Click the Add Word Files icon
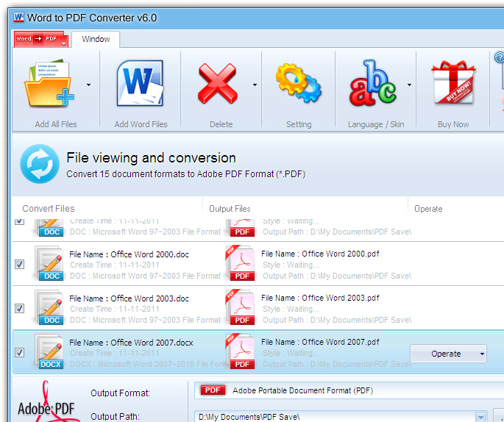 coord(140,83)
